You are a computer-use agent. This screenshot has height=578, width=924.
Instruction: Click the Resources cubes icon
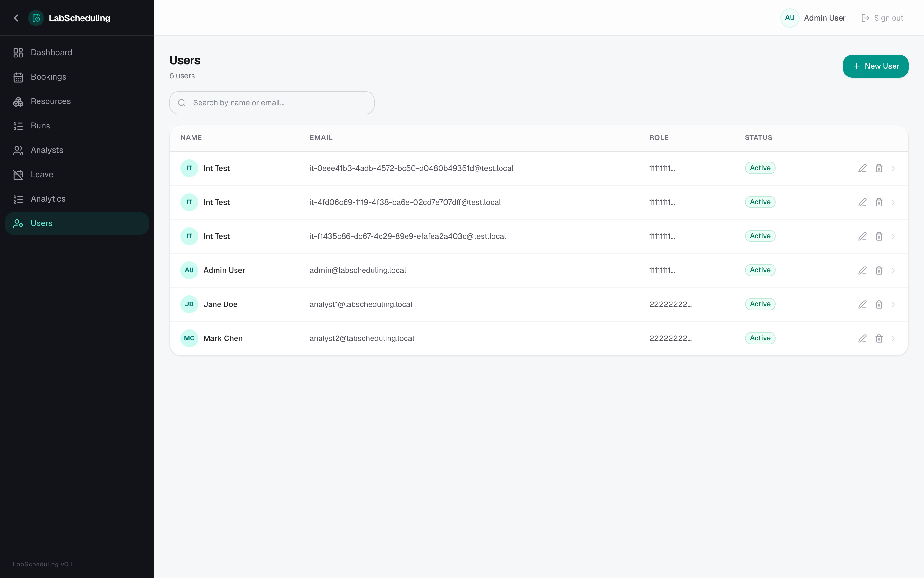coord(18,102)
